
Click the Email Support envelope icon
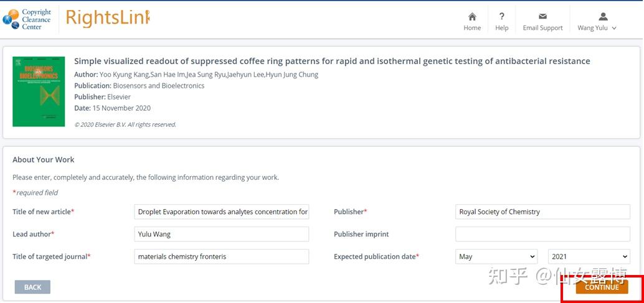(x=542, y=17)
